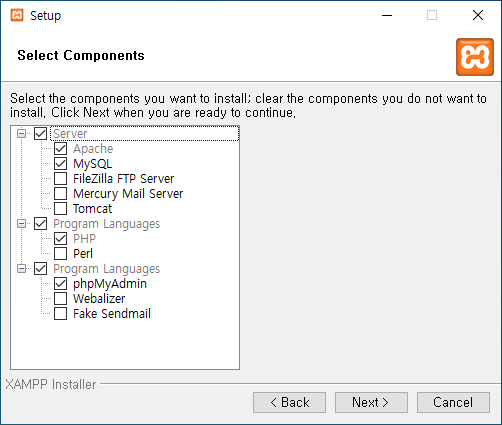Uncheck the phpMyAdmin checkbox
This screenshot has height=425, width=502.
coord(60,283)
